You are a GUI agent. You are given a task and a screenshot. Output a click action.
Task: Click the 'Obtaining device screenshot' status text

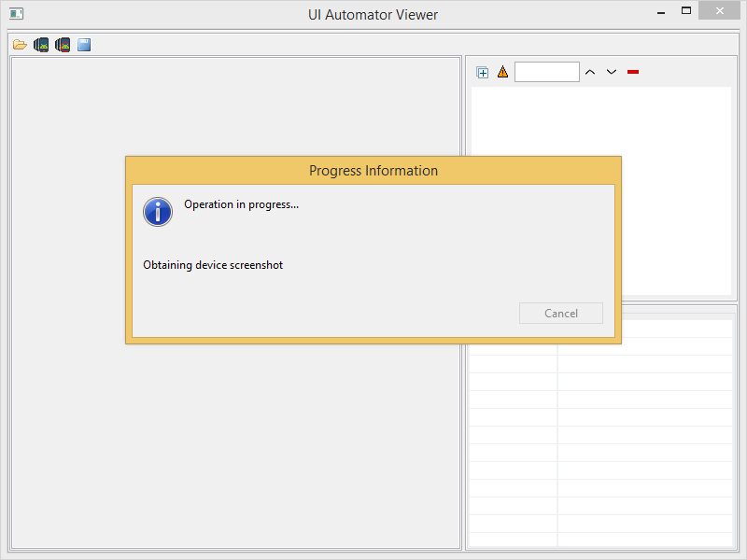click(x=213, y=265)
